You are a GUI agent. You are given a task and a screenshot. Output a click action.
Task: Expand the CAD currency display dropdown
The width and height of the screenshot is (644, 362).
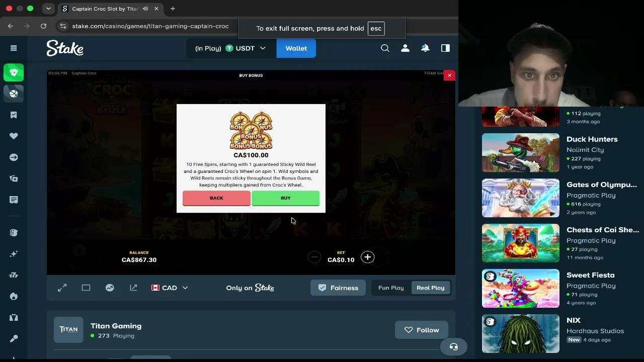point(170,288)
